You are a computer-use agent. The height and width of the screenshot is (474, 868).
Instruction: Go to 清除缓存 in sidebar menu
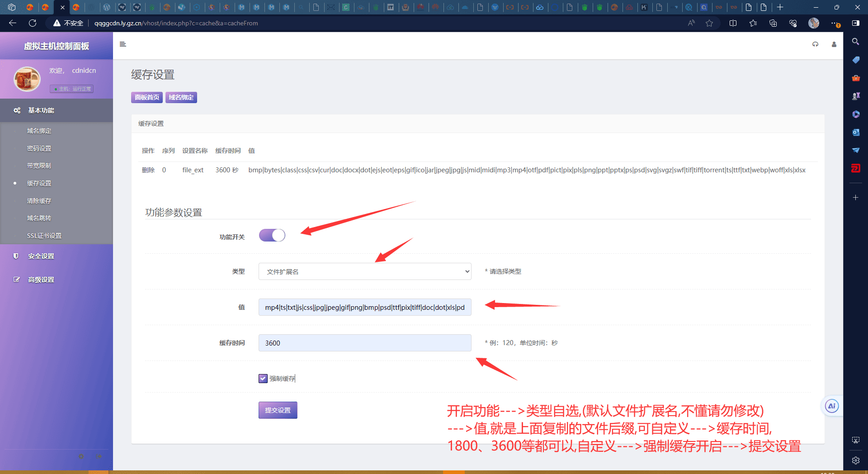coord(39,201)
